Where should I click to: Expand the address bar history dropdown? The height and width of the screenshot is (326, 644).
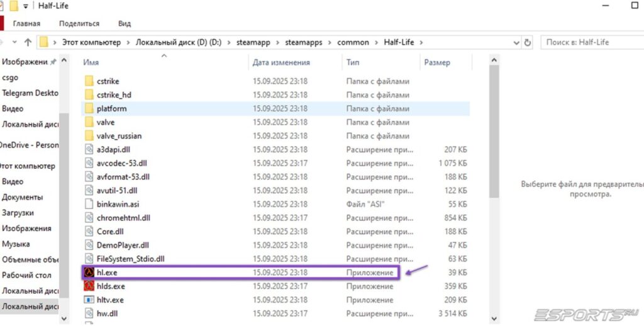pyautogui.click(x=517, y=42)
